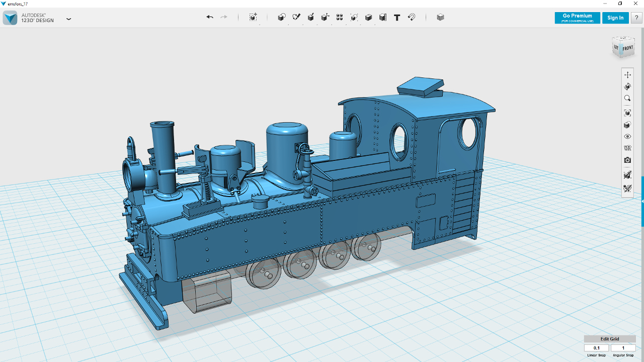Click the Linear Snap value field

pyautogui.click(x=597, y=348)
